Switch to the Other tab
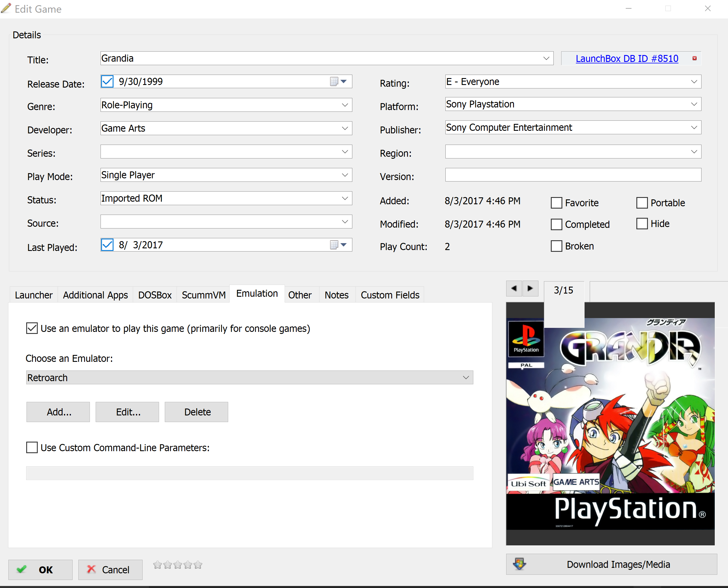The width and height of the screenshot is (728, 588). click(x=300, y=295)
